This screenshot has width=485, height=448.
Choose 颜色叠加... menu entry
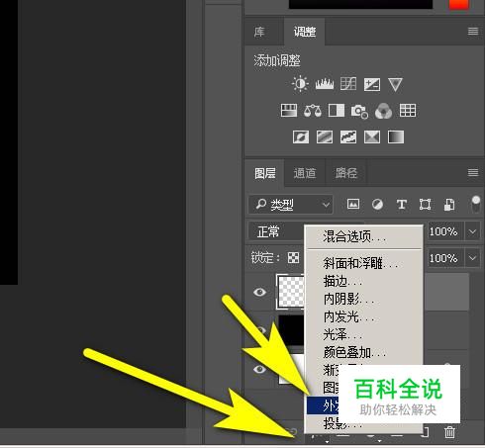[x=364, y=352]
